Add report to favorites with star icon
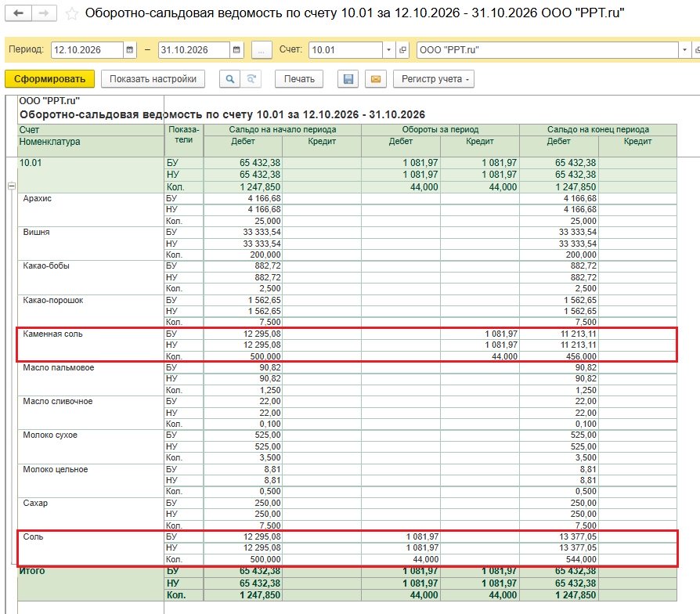700x614 pixels. (x=71, y=13)
